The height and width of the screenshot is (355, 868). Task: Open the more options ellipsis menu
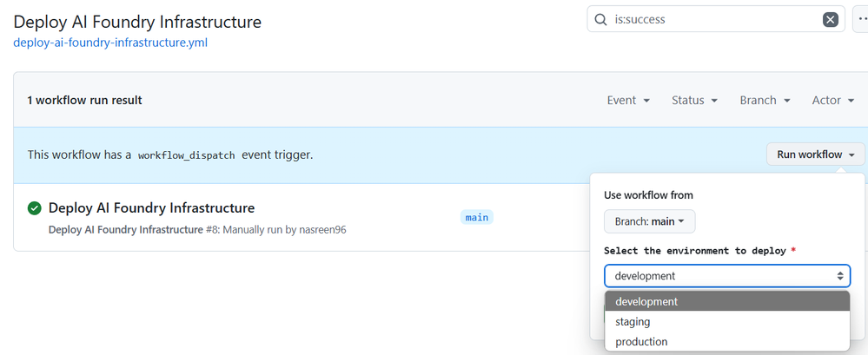(861, 19)
